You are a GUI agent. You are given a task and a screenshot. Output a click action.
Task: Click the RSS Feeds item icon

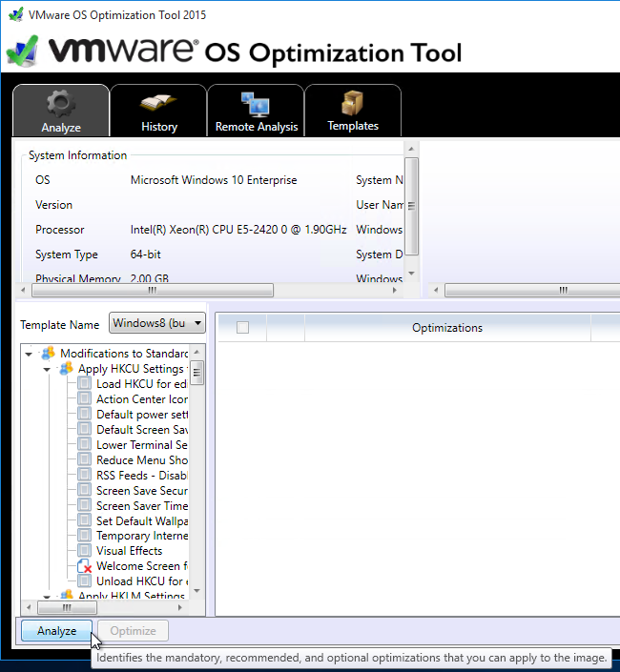[85, 475]
